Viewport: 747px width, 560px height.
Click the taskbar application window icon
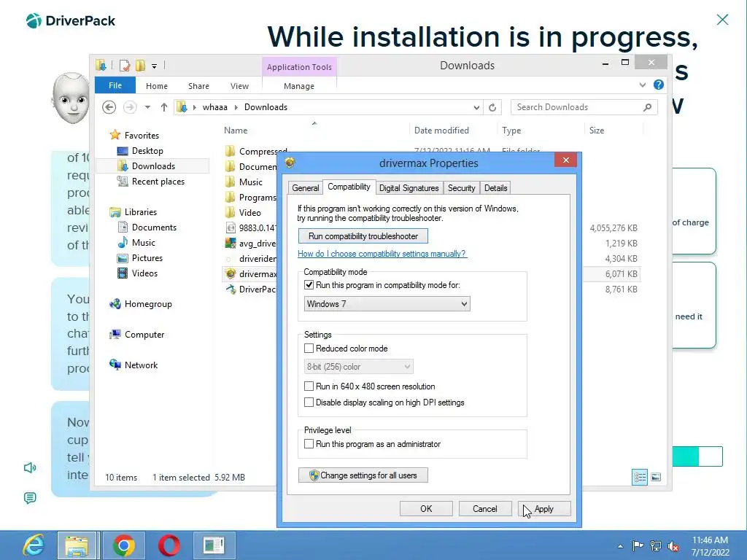[x=214, y=545]
